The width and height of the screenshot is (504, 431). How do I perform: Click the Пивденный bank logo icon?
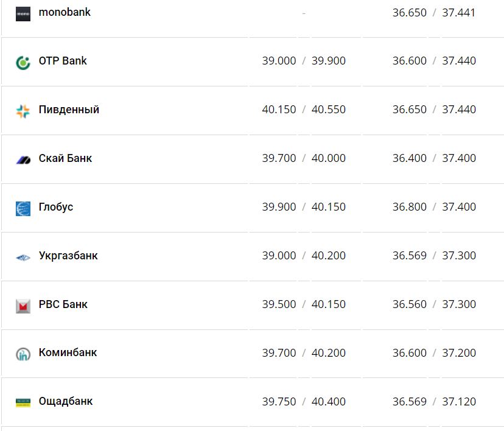23,111
